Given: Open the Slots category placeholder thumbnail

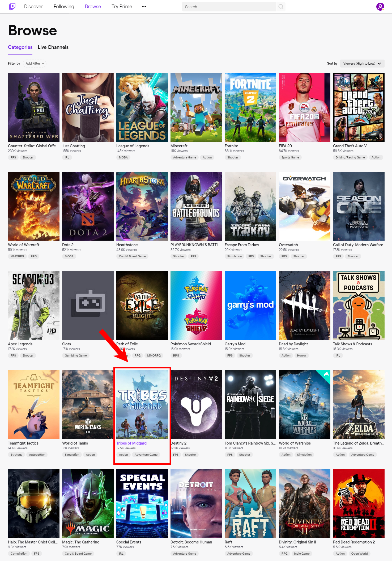Looking at the screenshot, I should [88, 305].
